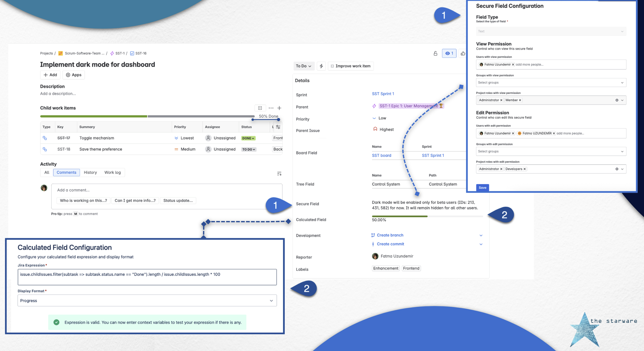Click the automation lightning bolt icon
Image resolution: width=644 pixels, height=351 pixels.
point(321,66)
